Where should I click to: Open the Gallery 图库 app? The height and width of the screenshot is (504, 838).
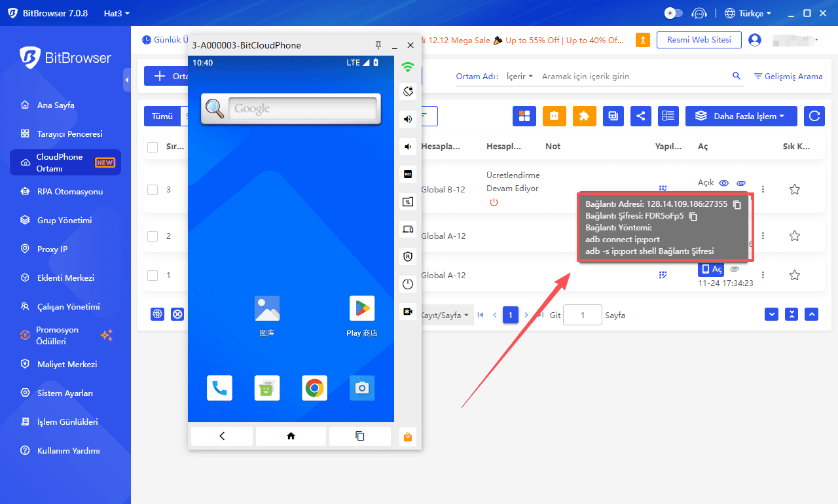[x=267, y=308]
